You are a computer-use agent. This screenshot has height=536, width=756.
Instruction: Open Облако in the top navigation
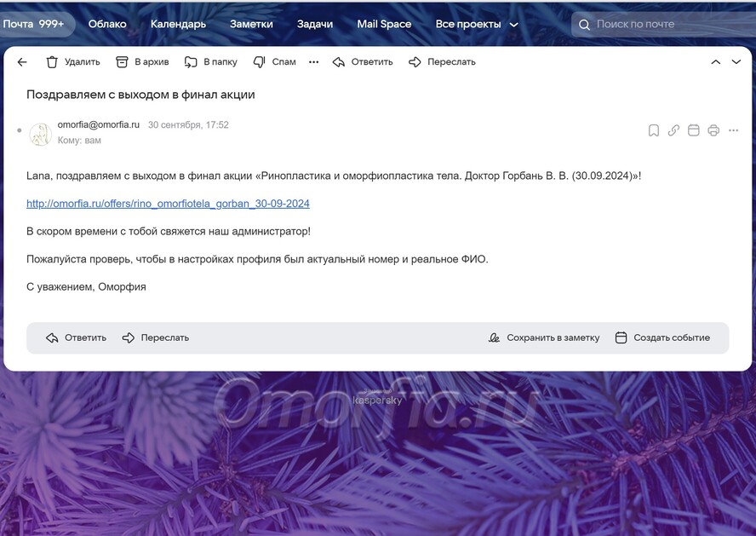click(x=107, y=24)
